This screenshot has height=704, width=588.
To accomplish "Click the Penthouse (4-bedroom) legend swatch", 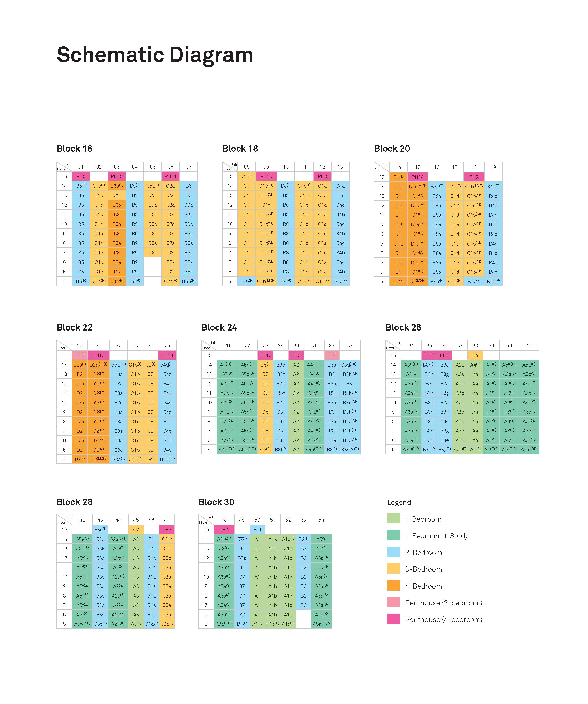I will point(393,619).
